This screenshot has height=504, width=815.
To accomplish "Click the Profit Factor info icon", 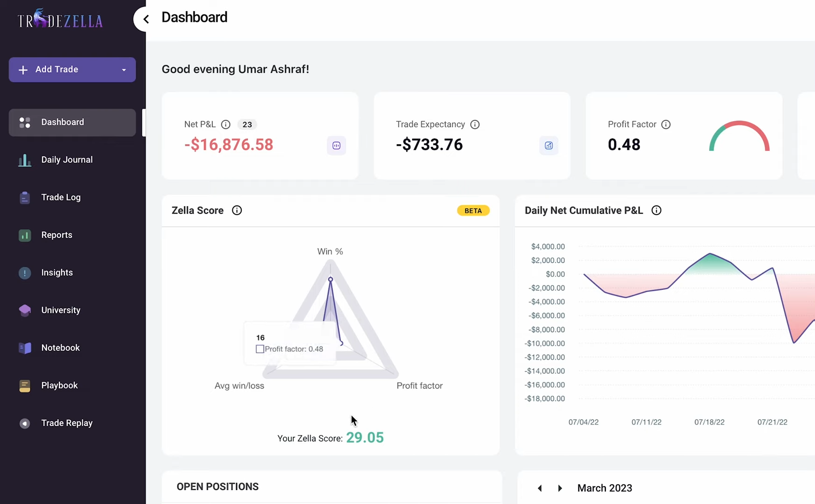I will [x=666, y=125].
